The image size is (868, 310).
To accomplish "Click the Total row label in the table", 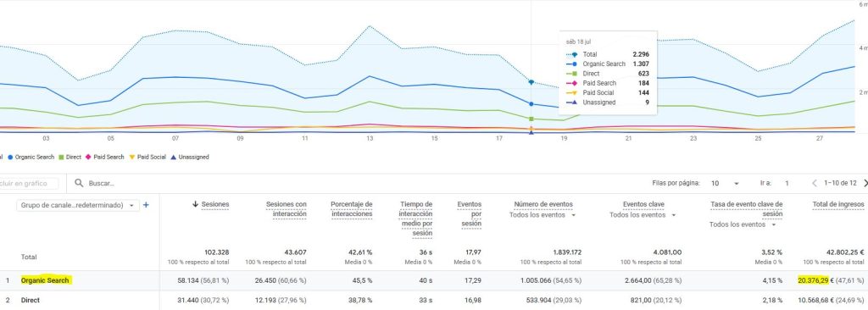I will click(x=30, y=257).
